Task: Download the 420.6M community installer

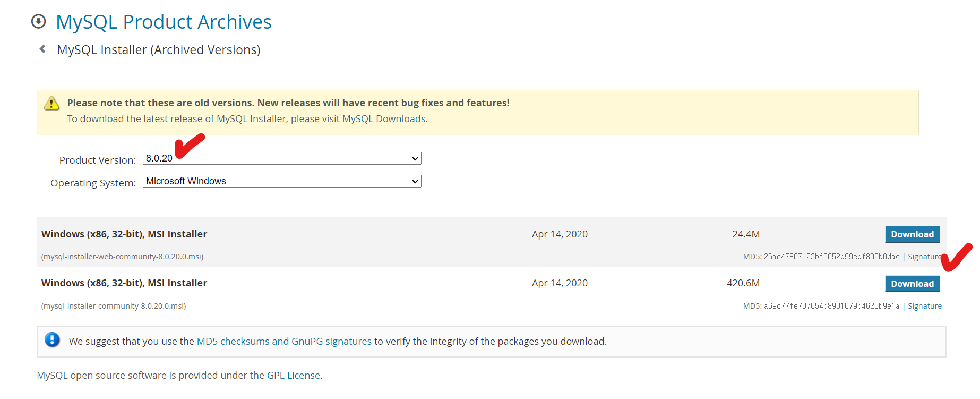Action: 912,284
